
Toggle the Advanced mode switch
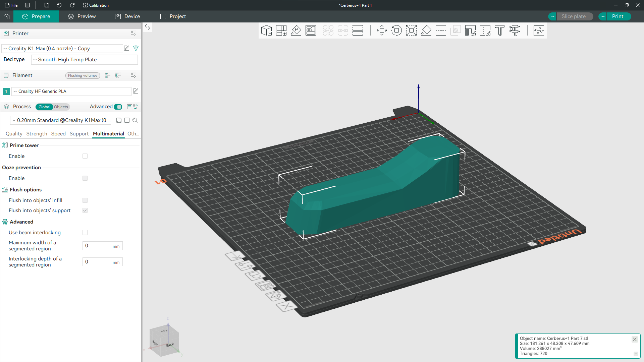118,107
